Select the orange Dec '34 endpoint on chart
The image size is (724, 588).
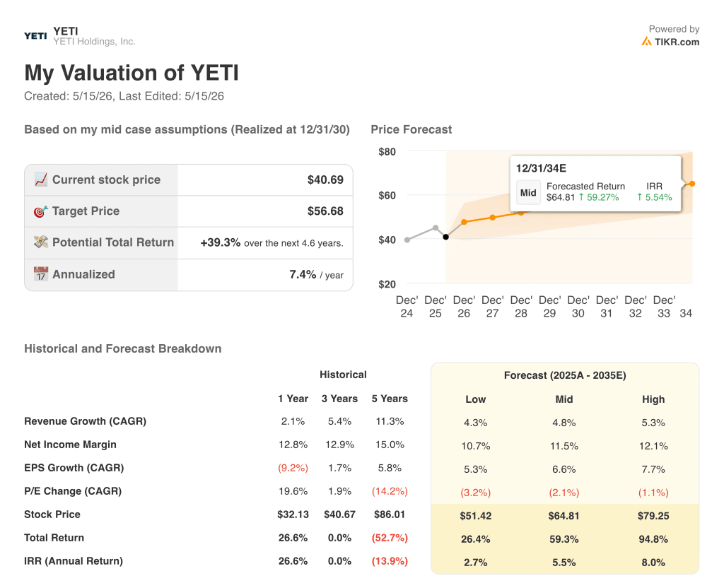click(692, 184)
